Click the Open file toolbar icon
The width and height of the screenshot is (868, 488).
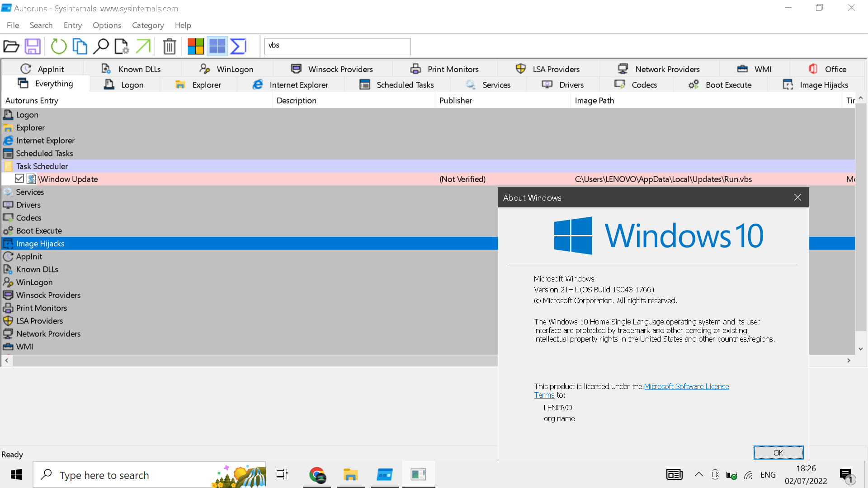pos(11,46)
